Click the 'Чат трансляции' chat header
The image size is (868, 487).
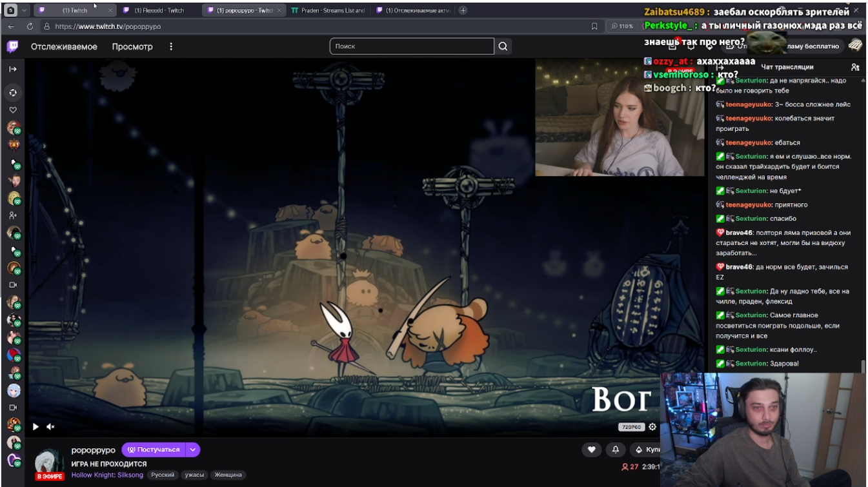click(787, 67)
